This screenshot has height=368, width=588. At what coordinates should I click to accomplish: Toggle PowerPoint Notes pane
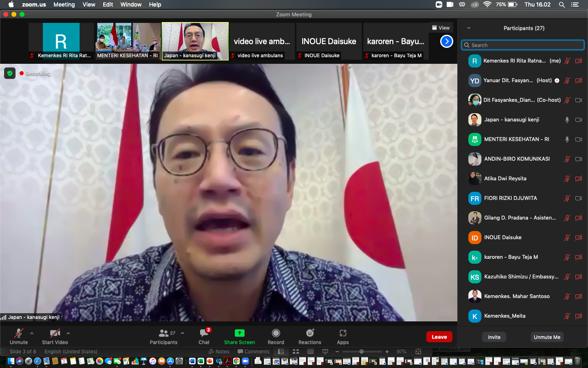pos(219,352)
